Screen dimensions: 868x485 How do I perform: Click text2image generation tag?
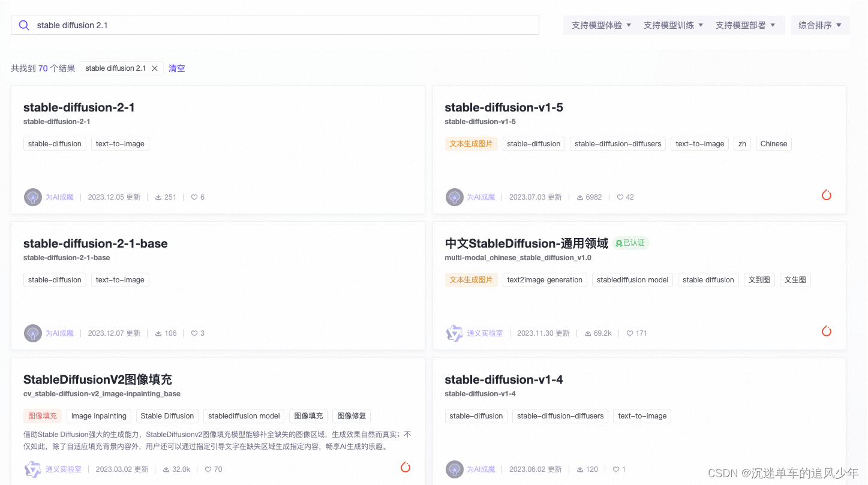tap(545, 280)
